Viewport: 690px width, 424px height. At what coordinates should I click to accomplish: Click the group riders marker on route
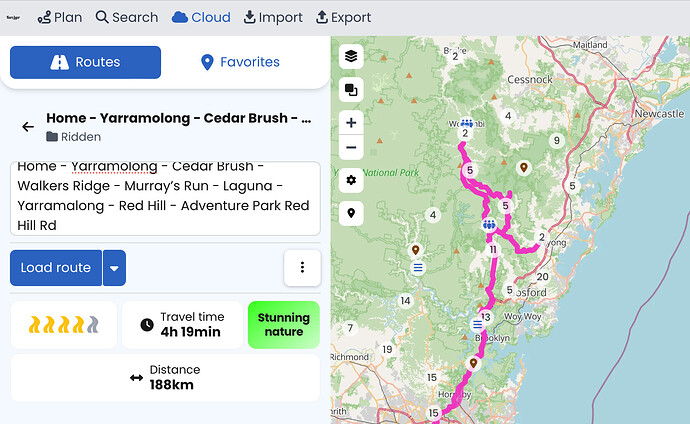pos(488,224)
